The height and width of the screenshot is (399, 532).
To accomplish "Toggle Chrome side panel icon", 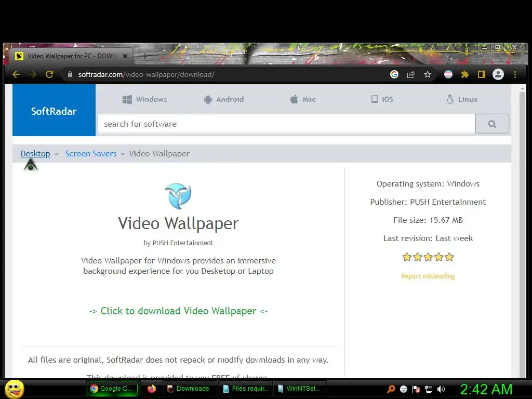I will pos(482,74).
